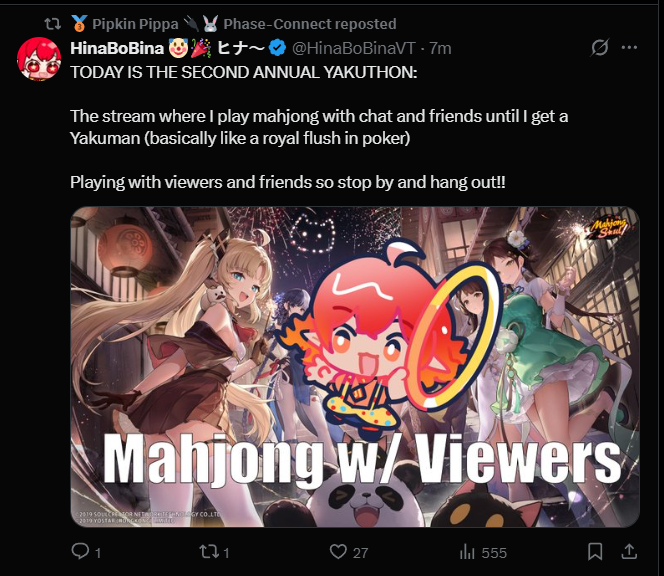Screen dimensions: 664x576
Task: Repost the tweet using the retweet icon
Action: [x=209, y=551]
